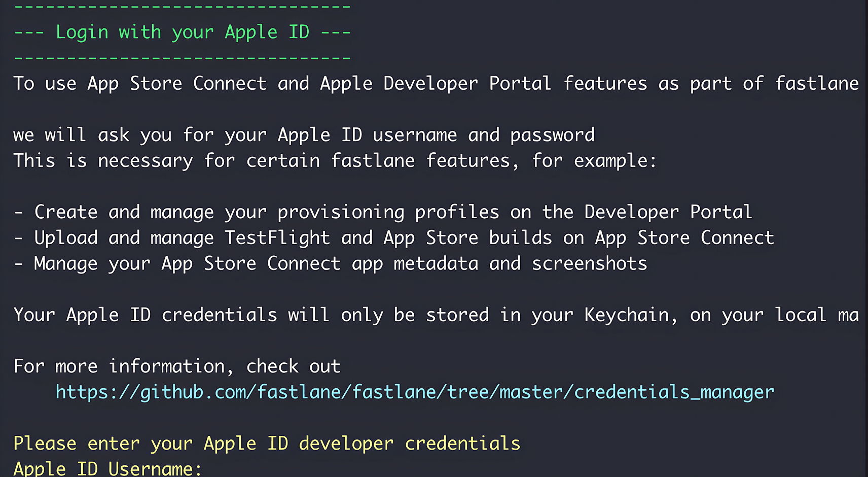This screenshot has width=868, height=477.
Task: Click the 'For more information, check out' text
Action: (x=176, y=366)
